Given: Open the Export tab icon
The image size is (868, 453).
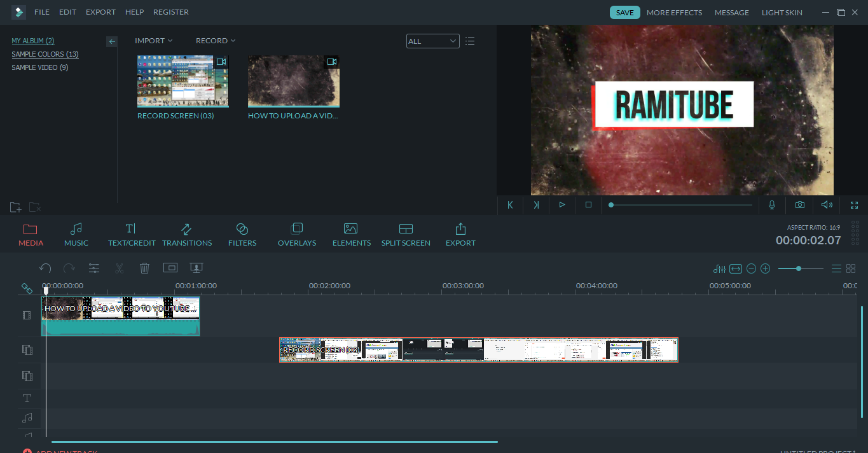Looking at the screenshot, I should [x=460, y=234].
